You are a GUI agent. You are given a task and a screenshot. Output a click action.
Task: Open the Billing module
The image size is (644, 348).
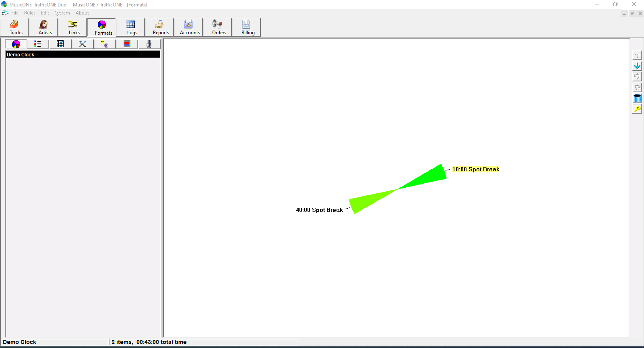click(x=247, y=27)
